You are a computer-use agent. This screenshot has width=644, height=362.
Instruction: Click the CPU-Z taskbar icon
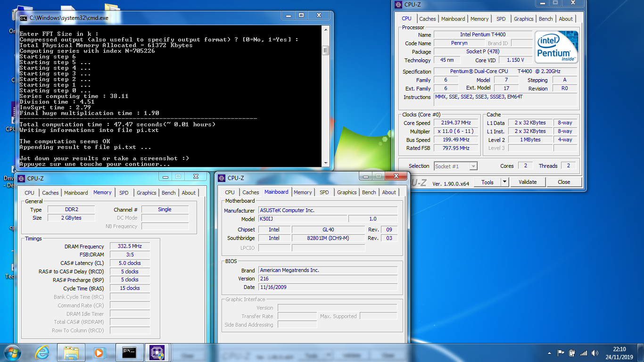pos(157,352)
